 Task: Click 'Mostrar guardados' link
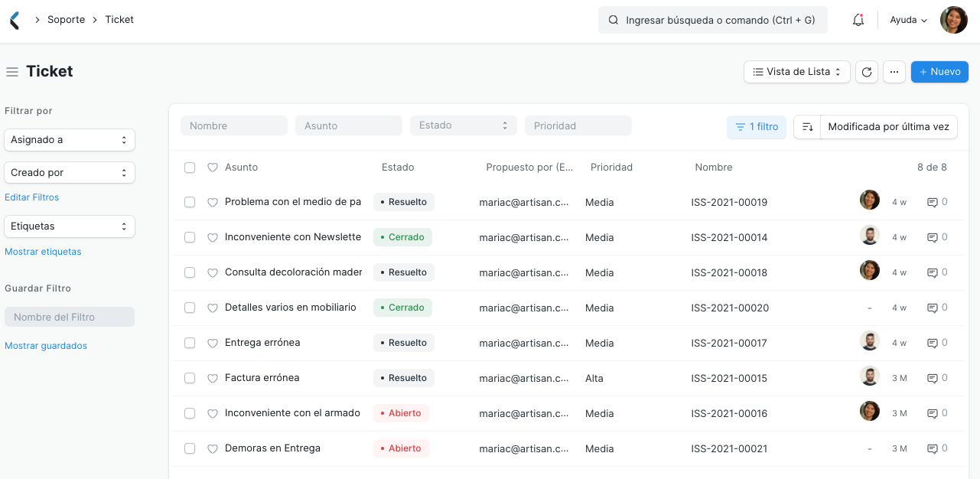[x=46, y=346]
